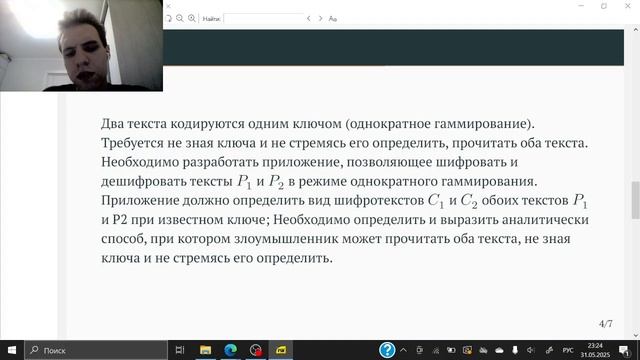Click the network wifi tray icon
The image size is (640, 360).
coord(436,350)
